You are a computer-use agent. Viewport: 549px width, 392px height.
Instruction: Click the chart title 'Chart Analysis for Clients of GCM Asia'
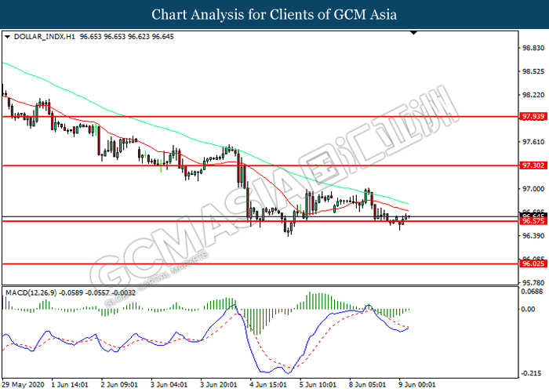click(274, 14)
